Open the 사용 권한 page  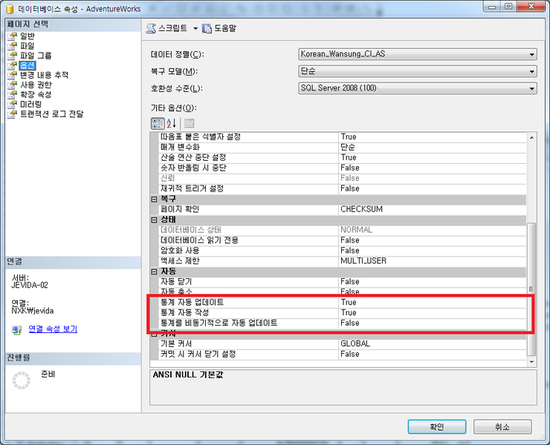36,85
